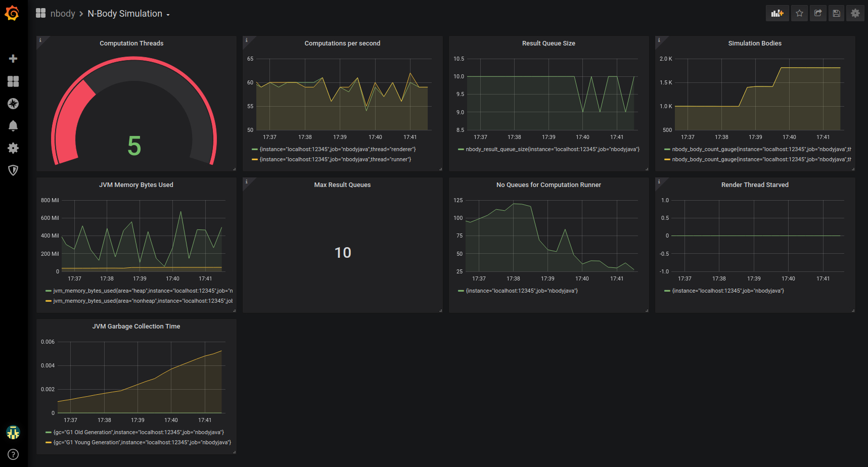Viewport: 868px width, 467px height.
Task: Toggle the thread="renderer" legend series
Action: pyautogui.click(x=337, y=150)
